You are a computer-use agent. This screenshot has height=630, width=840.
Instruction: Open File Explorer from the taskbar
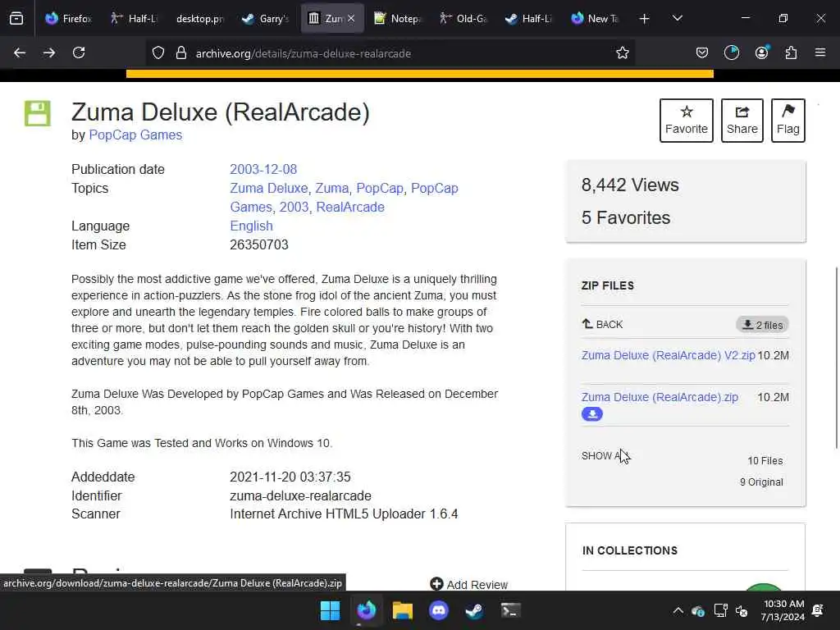coord(402,610)
